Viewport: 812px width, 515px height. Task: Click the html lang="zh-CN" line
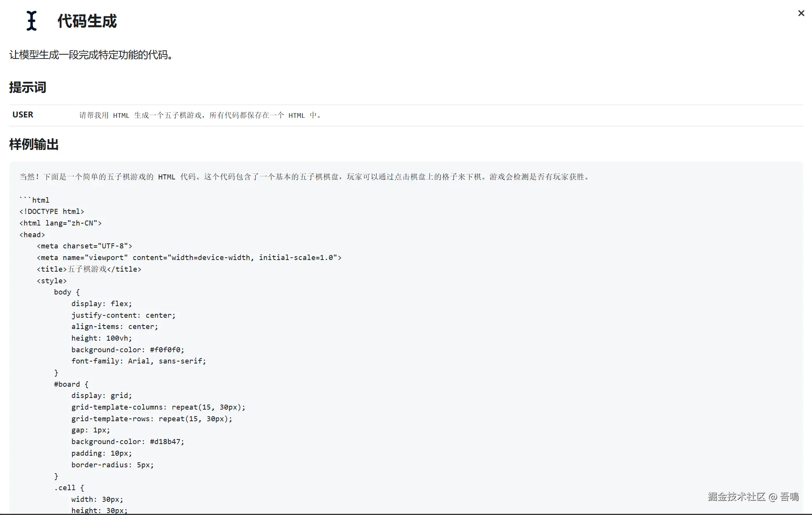60,223
